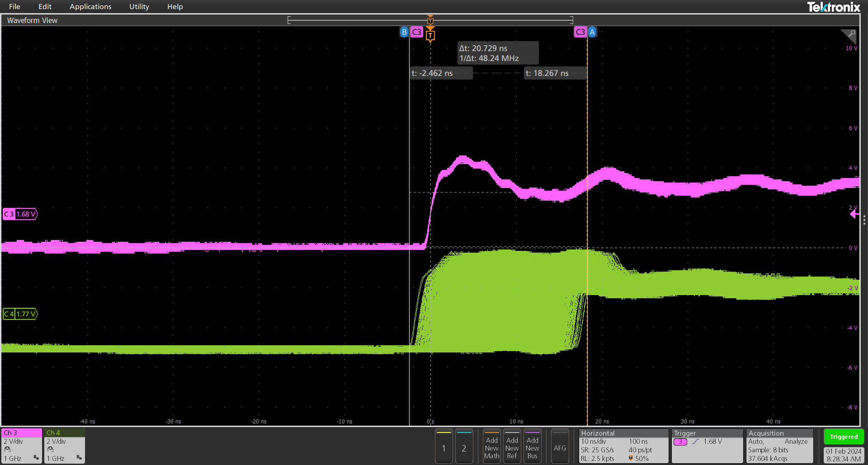Click the green Triggered status button
The image size is (868, 465).
tap(844, 437)
